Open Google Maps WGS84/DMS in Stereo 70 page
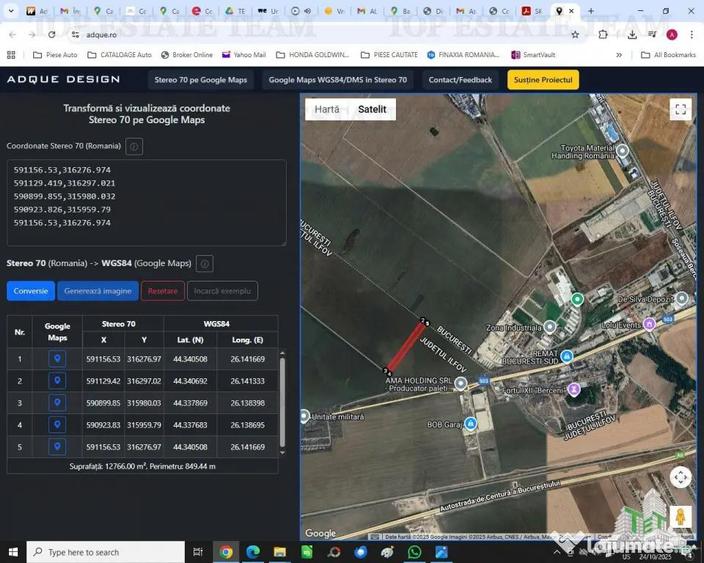Viewport: 704px width, 563px height. point(338,80)
